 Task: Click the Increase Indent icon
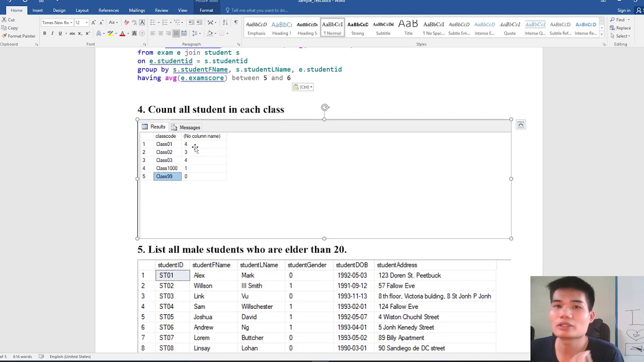point(199,23)
